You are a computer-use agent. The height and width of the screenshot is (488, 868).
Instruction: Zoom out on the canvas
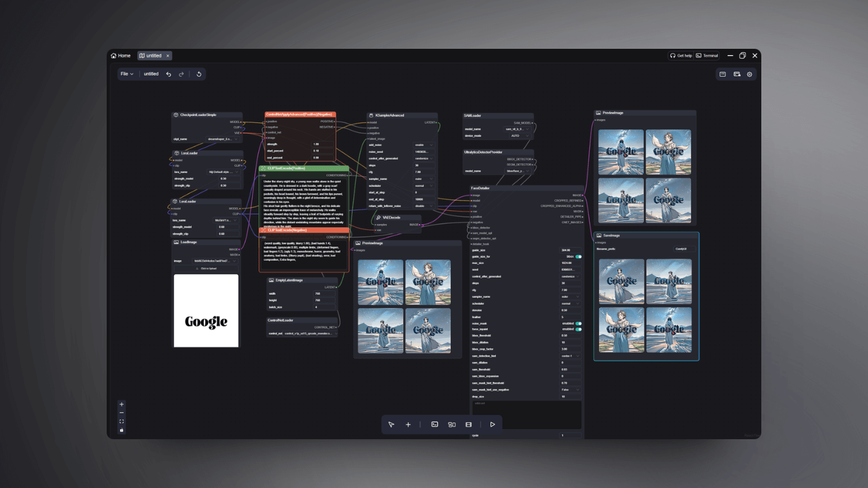tap(122, 413)
